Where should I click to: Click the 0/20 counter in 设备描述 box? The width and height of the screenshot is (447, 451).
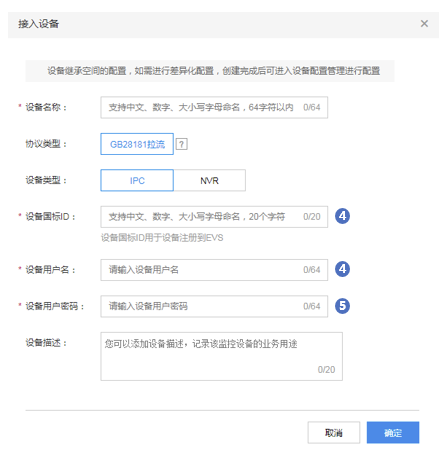[326, 369]
